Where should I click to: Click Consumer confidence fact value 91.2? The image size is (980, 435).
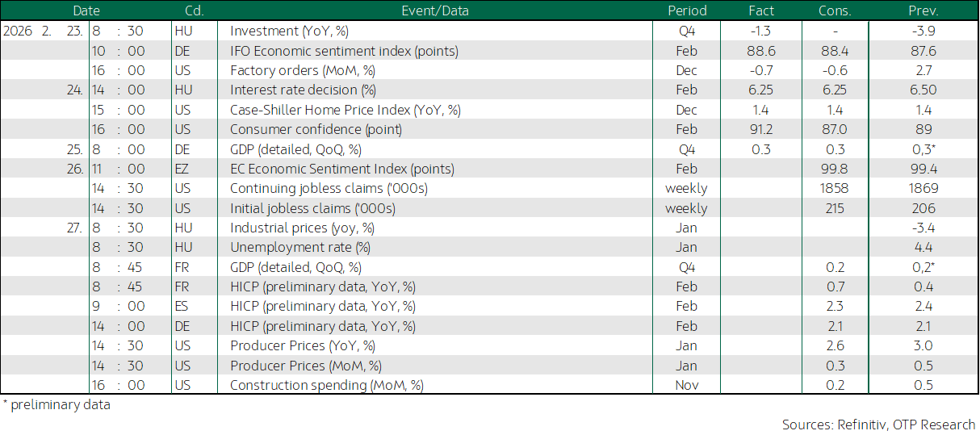coord(761,129)
